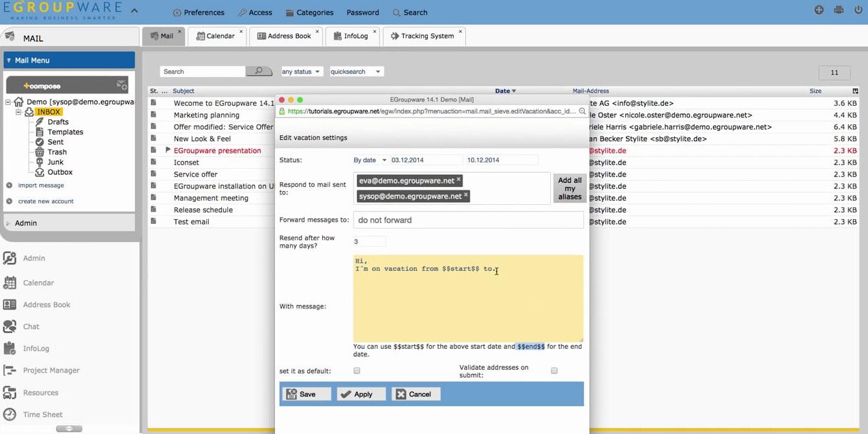Open Chat app from sidebar
The image size is (868, 434).
tap(31, 326)
